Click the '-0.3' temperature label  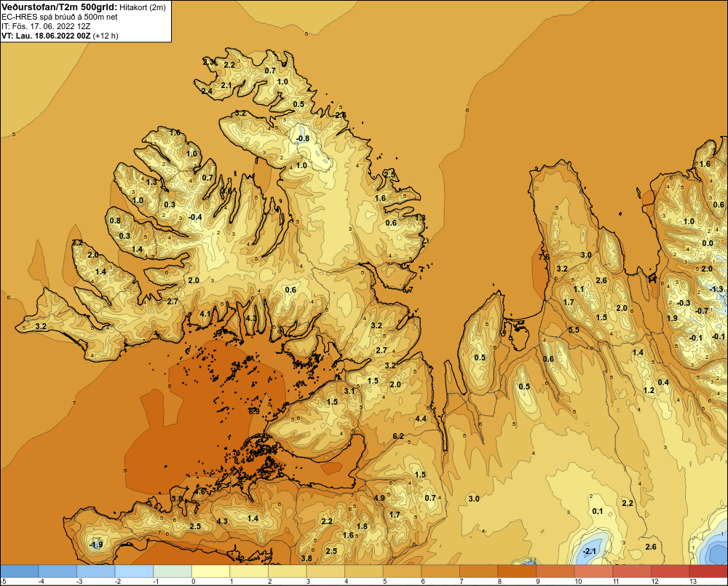pyautogui.click(x=684, y=303)
